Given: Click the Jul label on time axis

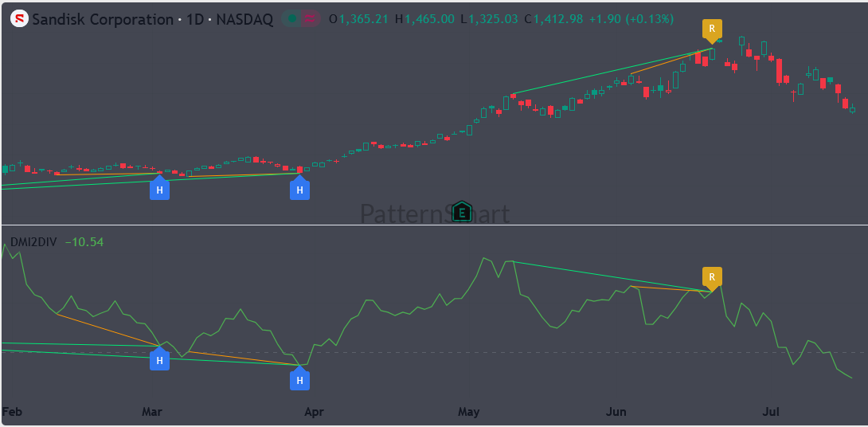Looking at the screenshot, I should coord(771,412).
